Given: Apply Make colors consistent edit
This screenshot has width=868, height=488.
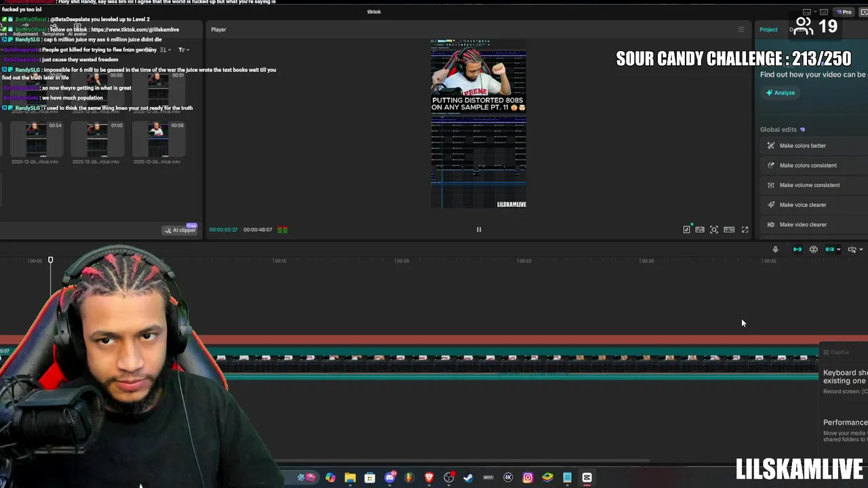Looking at the screenshot, I should [x=814, y=165].
